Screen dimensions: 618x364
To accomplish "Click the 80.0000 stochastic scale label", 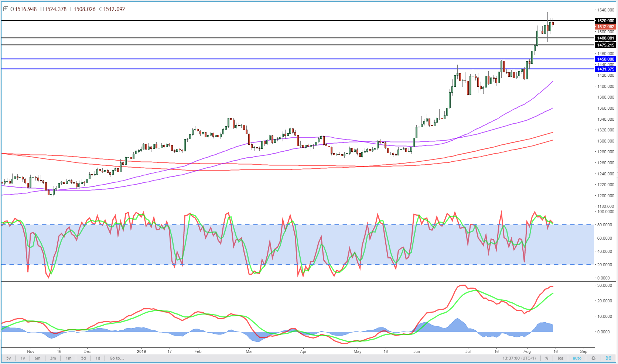I will pos(605,225).
